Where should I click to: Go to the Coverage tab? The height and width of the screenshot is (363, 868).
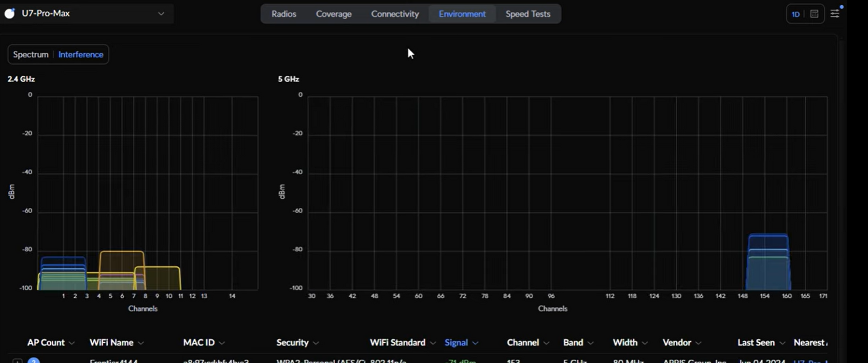[333, 14]
